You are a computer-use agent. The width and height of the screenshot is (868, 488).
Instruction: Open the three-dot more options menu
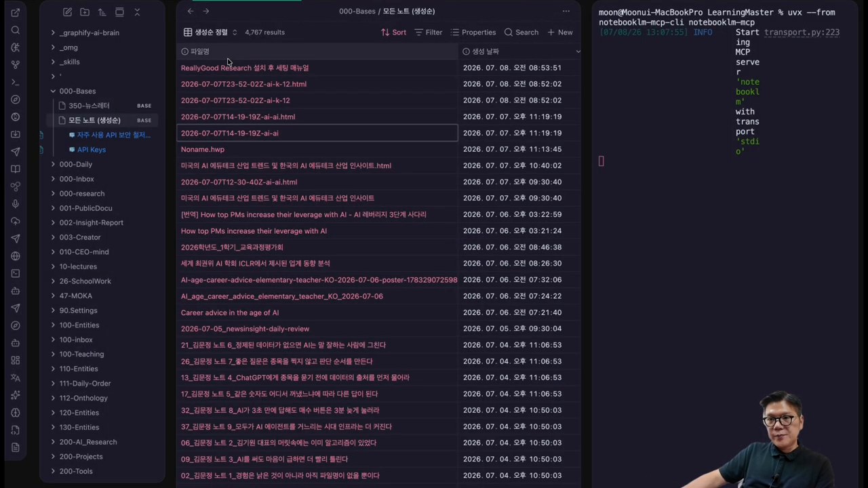(566, 11)
